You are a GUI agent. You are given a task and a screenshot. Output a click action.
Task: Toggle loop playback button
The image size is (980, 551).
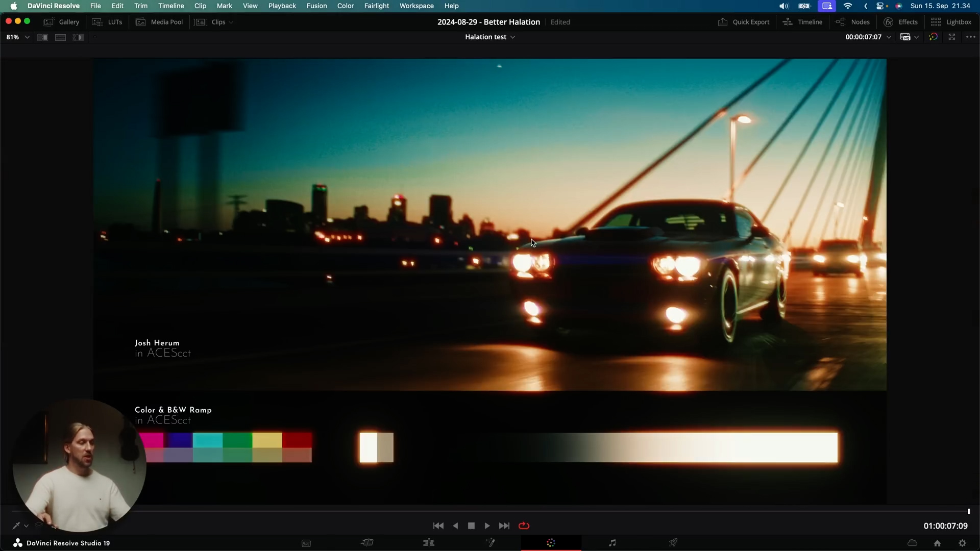point(524,525)
